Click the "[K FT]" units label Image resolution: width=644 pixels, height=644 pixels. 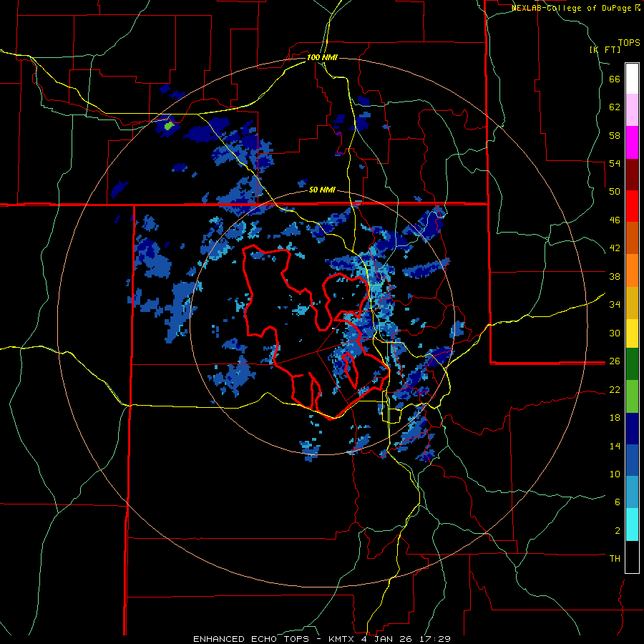(x=605, y=49)
